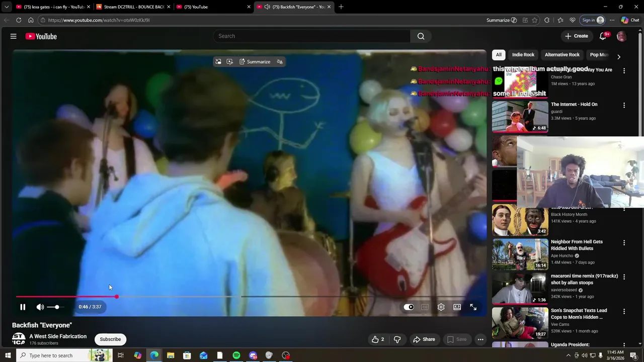Show hidden system tray icons chevron
The width and height of the screenshot is (644, 362).
pos(569,355)
